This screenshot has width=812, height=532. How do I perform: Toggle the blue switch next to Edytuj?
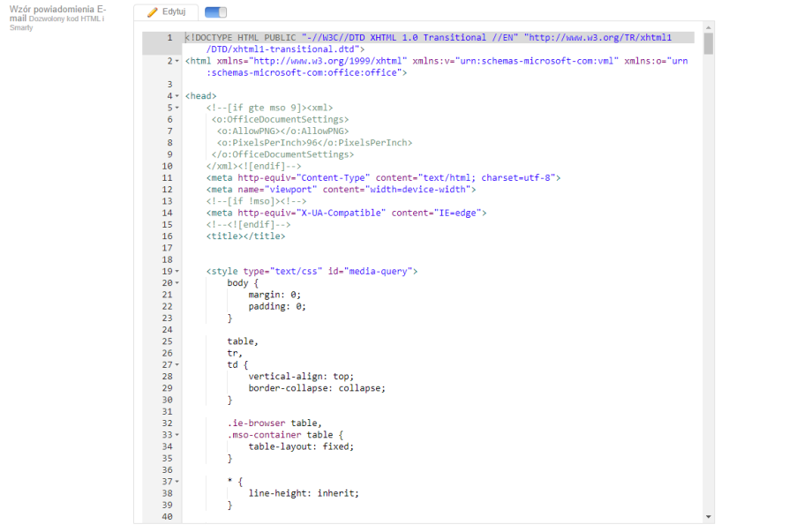(x=215, y=12)
